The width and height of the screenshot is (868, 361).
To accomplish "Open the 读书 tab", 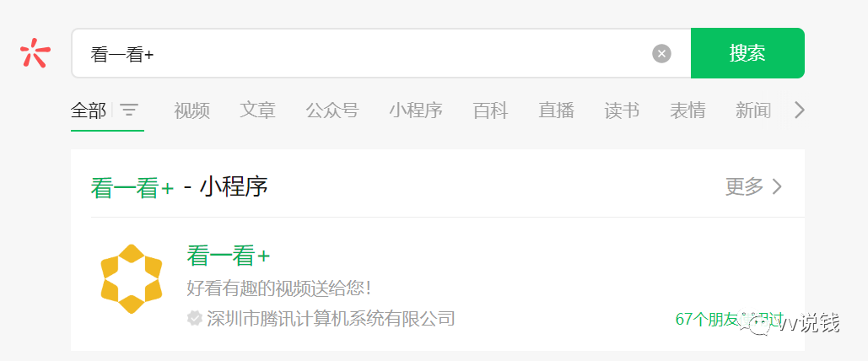I will [x=623, y=110].
